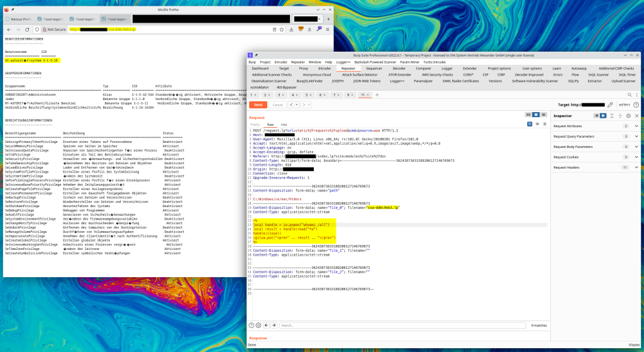The width and height of the screenshot is (644, 352).
Task: Toggle reader view in Firefox address bar
Action: (x=274, y=30)
